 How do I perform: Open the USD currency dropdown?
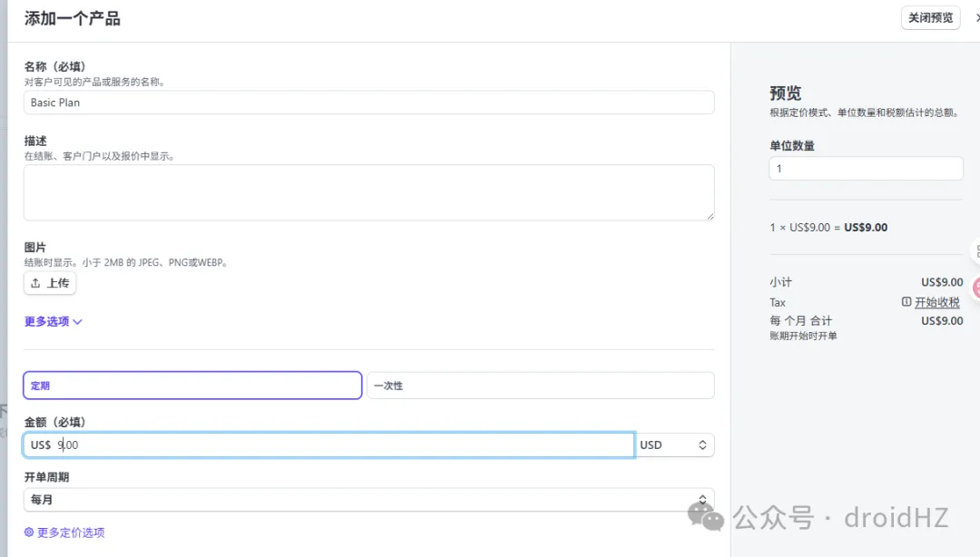coord(674,445)
